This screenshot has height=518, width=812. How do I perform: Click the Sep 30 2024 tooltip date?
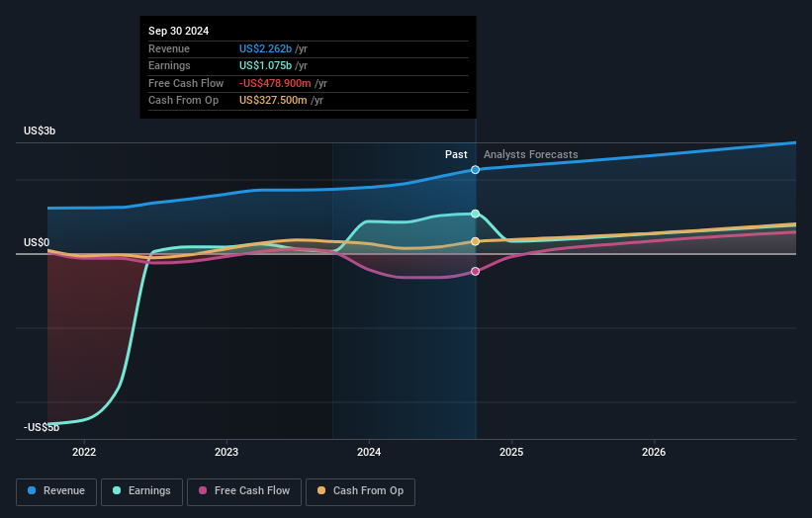pos(179,31)
